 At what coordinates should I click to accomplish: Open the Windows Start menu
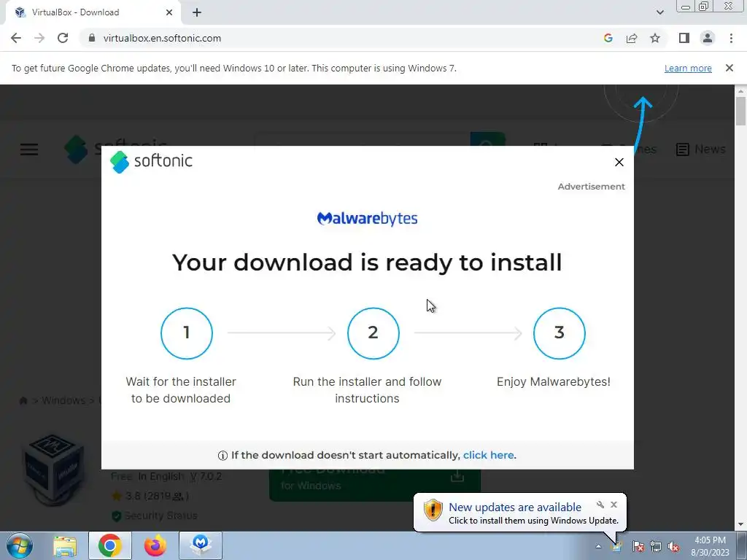(19, 545)
